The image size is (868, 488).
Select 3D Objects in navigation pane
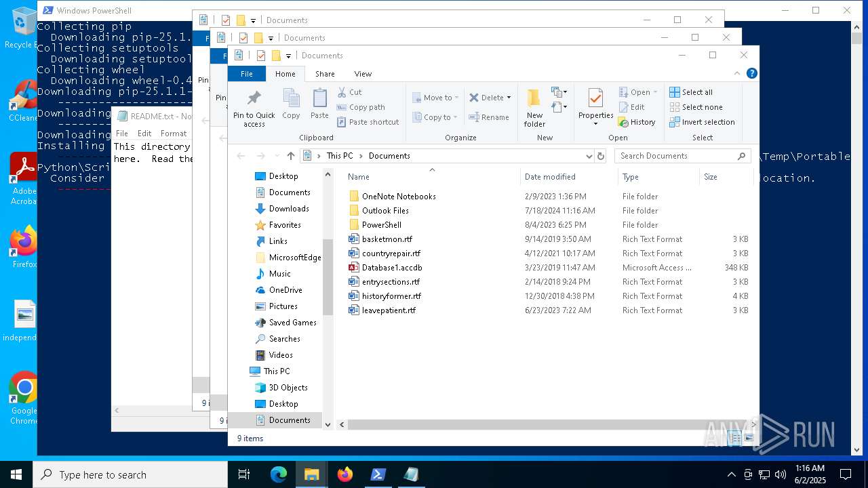(288, 388)
